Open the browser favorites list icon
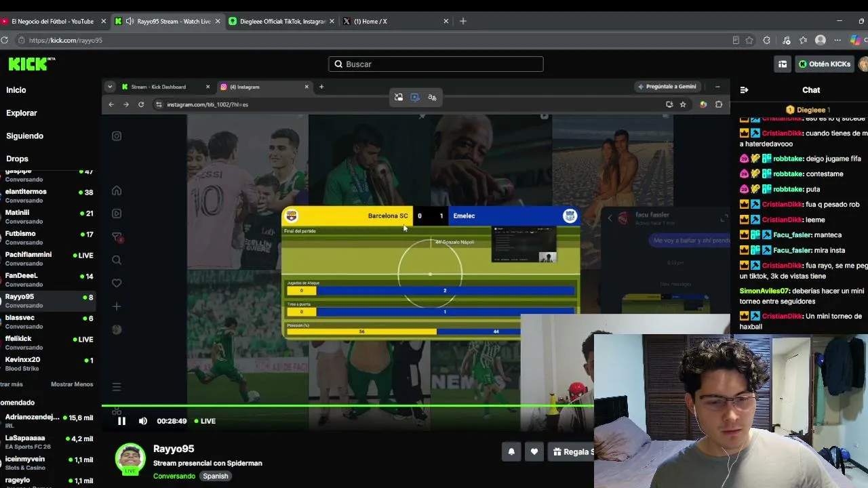 (803, 40)
